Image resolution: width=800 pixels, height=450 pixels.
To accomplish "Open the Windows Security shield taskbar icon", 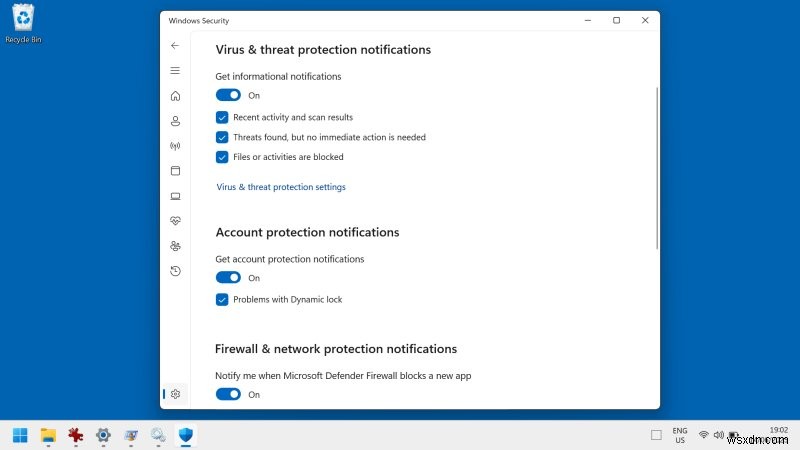I will pos(186,435).
